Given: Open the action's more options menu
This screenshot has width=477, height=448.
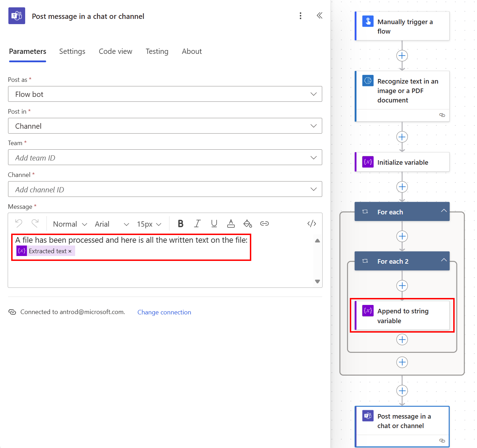Looking at the screenshot, I should 300,16.
